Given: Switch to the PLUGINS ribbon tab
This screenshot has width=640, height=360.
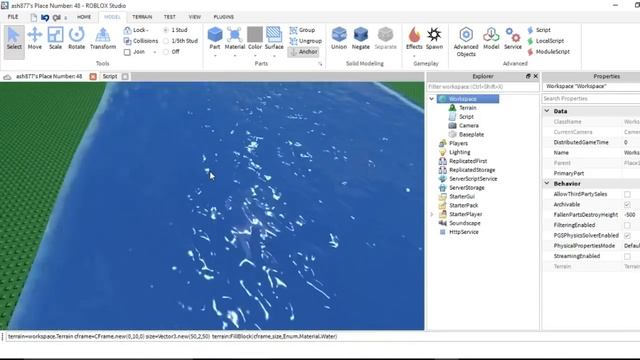Looking at the screenshot, I should pos(224,17).
